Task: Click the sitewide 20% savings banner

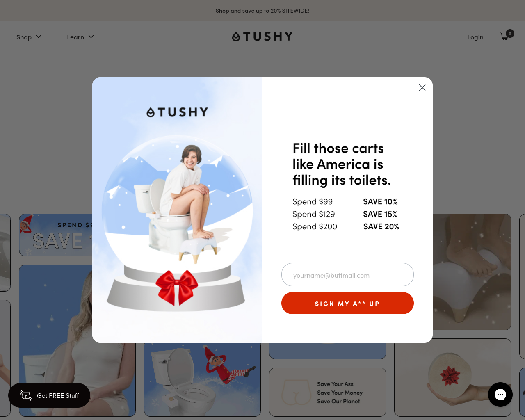Action: point(262,11)
